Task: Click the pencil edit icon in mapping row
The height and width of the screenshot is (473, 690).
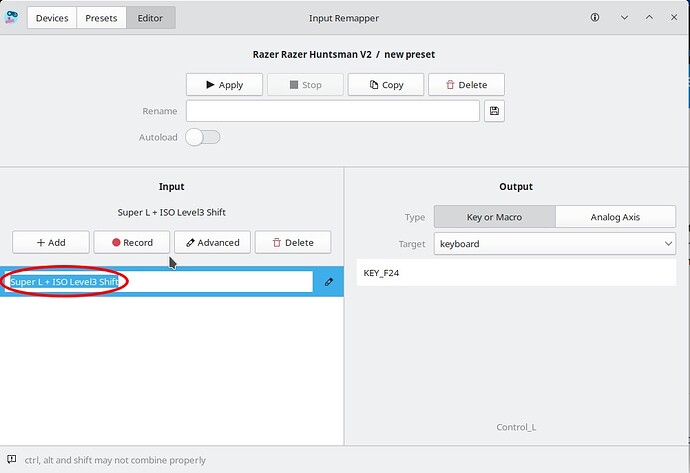Action: tap(329, 282)
